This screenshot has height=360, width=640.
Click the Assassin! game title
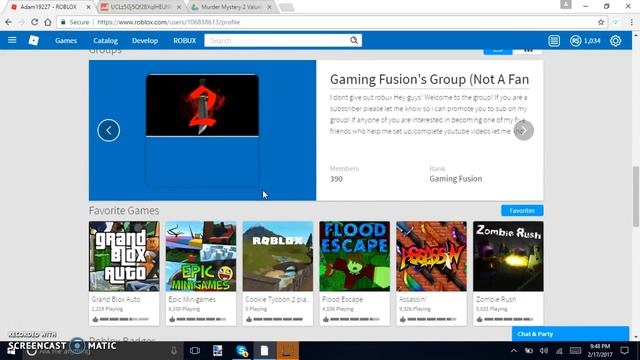pos(413,299)
